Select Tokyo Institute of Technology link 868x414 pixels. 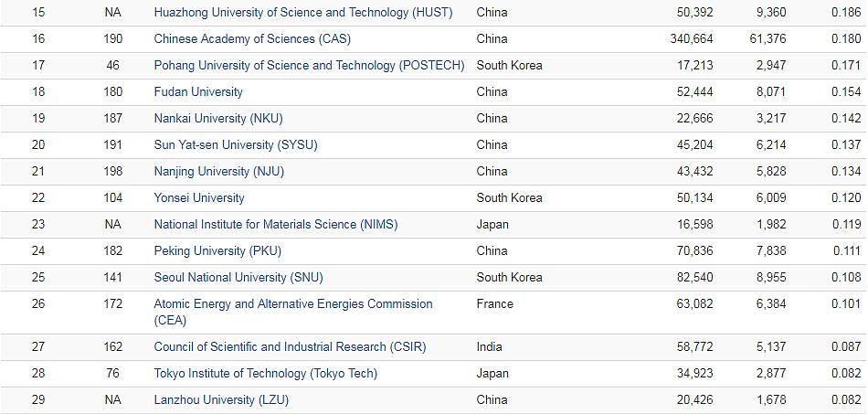265,374
